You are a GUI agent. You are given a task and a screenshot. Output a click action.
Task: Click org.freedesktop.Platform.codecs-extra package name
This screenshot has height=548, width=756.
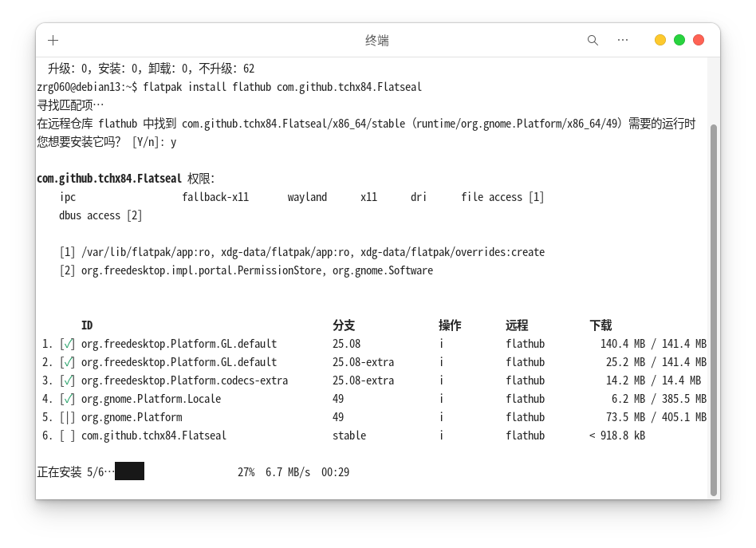tap(184, 380)
